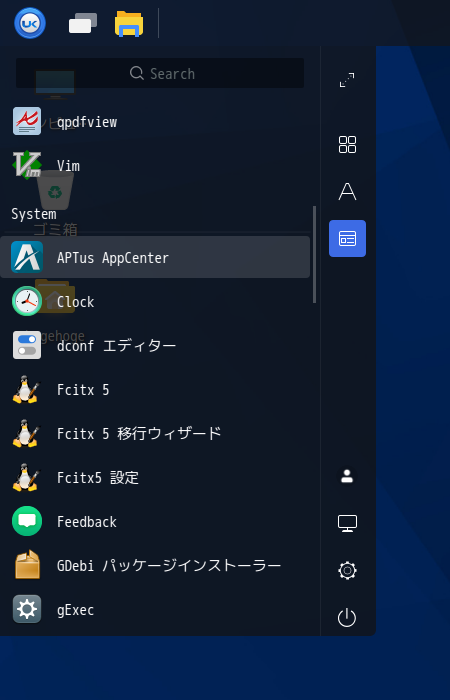The image size is (450, 700).
Task: Launch the Clock app icon
Action: point(27,301)
